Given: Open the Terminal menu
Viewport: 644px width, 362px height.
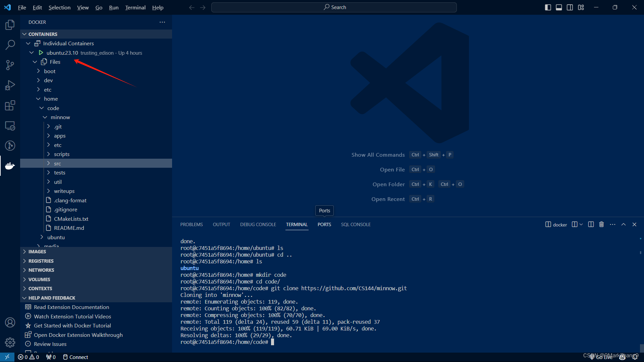Looking at the screenshot, I should [x=135, y=7].
